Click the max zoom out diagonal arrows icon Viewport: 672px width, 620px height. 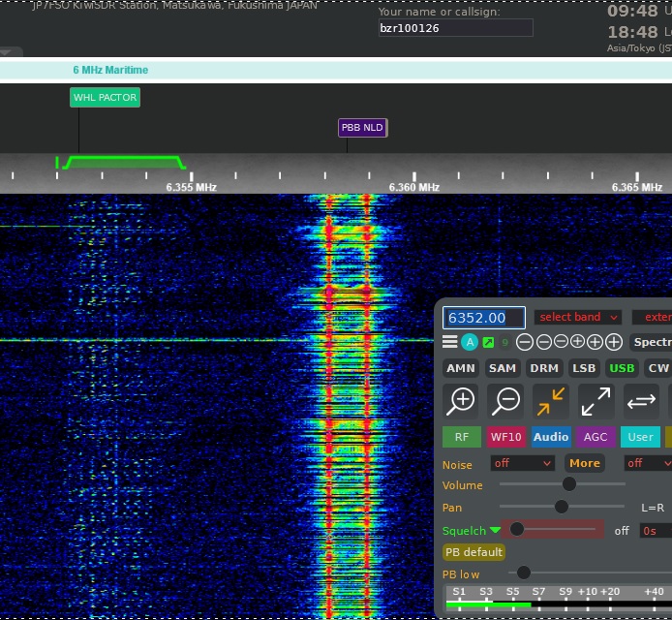tap(596, 400)
